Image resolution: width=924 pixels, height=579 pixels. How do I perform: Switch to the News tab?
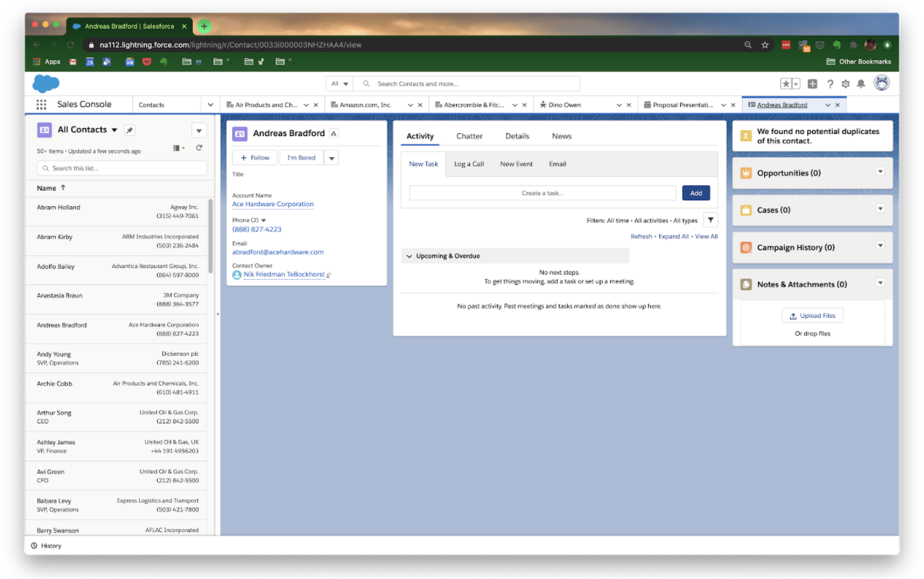pyautogui.click(x=562, y=136)
